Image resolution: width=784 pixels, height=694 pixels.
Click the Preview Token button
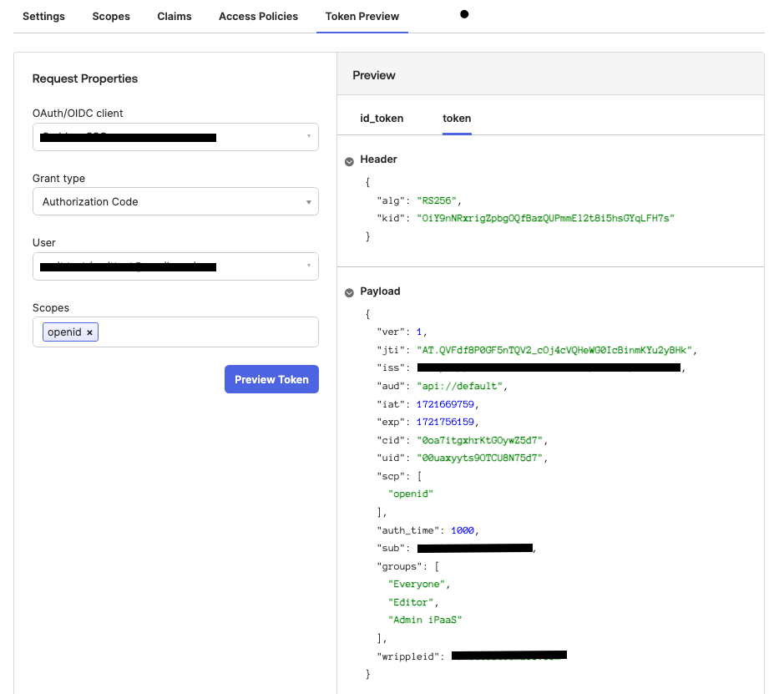click(271, 379)
